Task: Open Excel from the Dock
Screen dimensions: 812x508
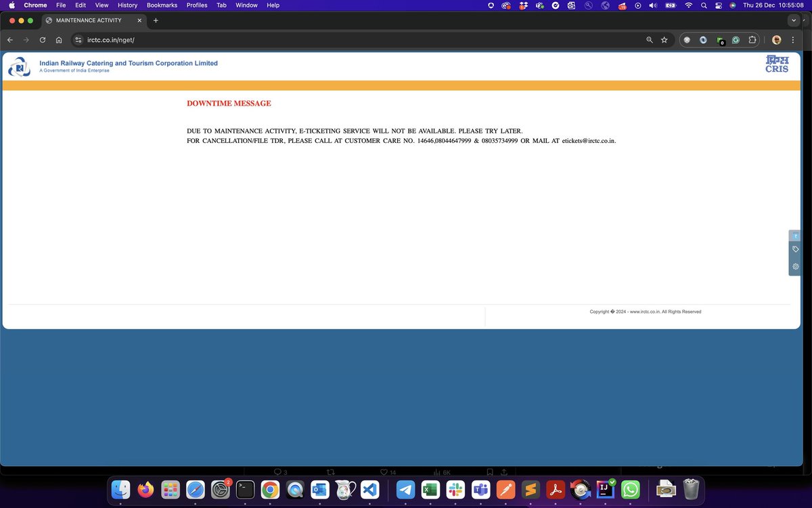Action: pos(430,489)
